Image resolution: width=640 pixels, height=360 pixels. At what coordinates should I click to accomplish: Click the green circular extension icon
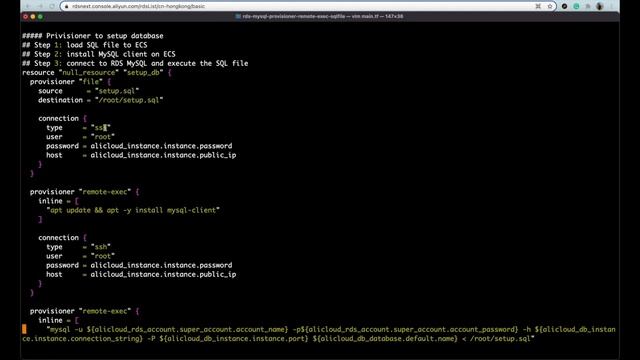coord(576,6)
